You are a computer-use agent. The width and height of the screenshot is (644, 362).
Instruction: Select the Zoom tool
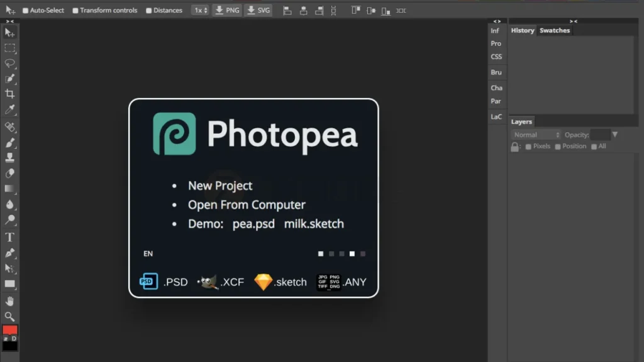[9, 316]
